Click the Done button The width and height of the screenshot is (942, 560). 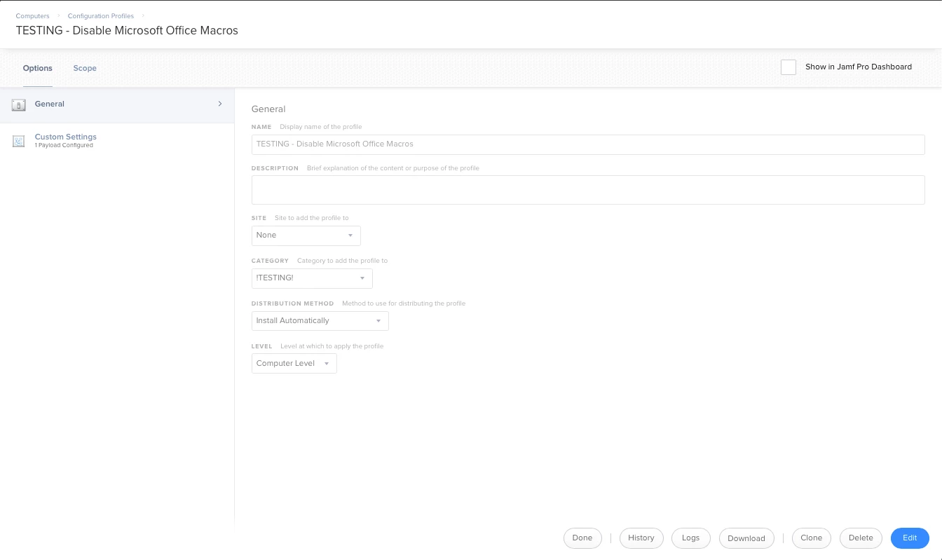point(582,538)
